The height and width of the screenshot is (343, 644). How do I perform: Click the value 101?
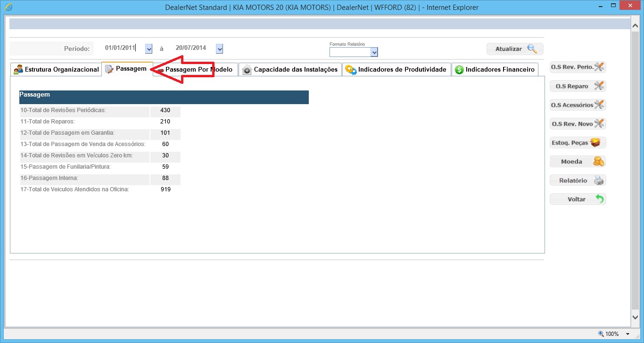(165, 133)
